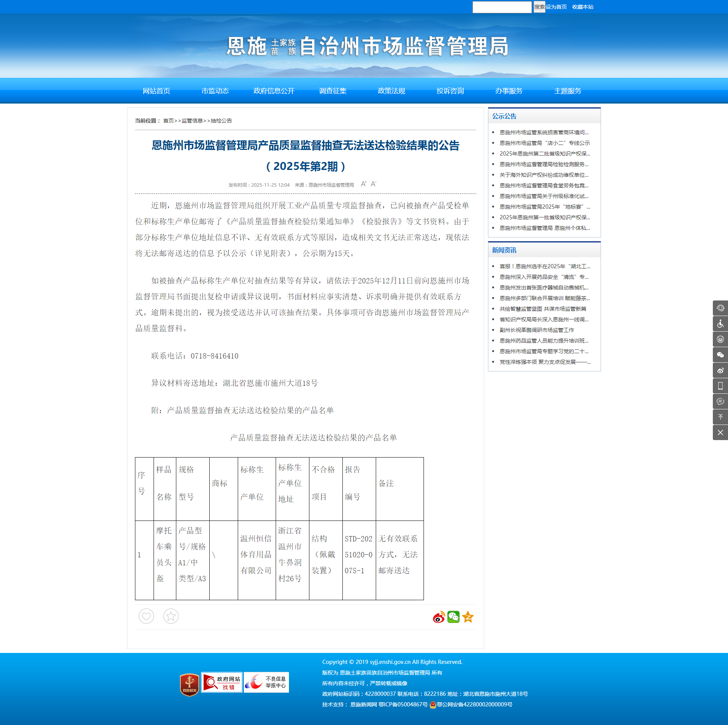Click the 搜索 search button
This screenshot has width=728, height=725.
coord(539,7)
